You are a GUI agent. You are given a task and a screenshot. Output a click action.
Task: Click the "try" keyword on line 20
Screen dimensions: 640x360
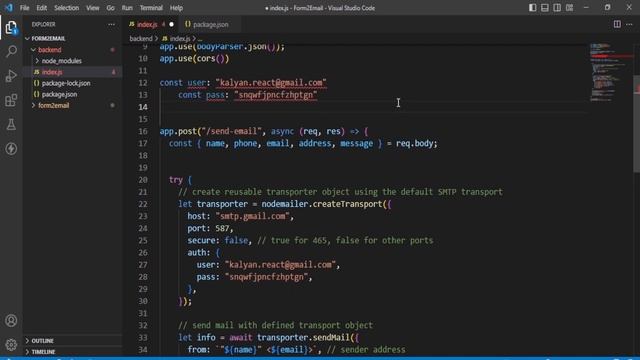tap(176, 180)
